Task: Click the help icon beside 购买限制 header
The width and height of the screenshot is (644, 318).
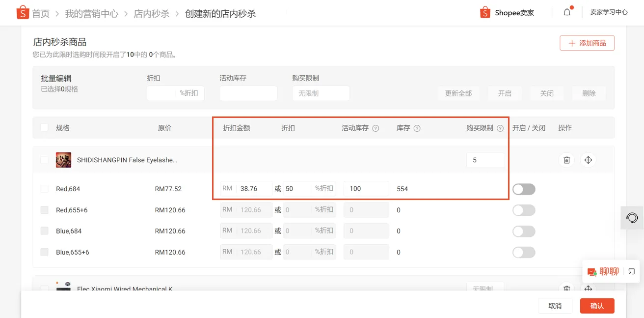Action: (x=500, y=128)
